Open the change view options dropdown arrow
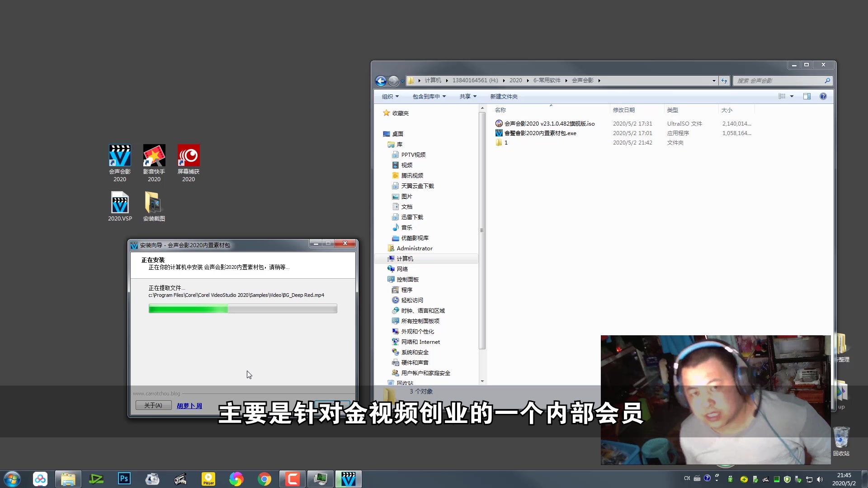Screen dimensions: 868x488 tap(792, 96)
